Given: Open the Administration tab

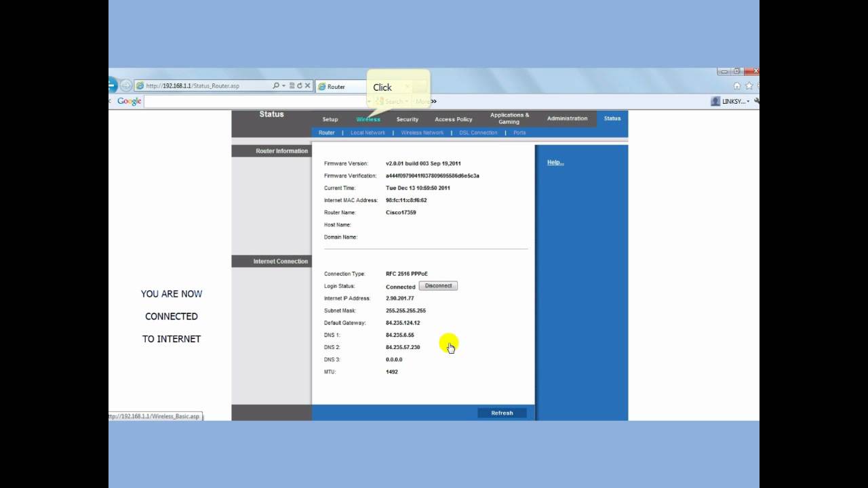Looking at the screenshot, I should pos(568,119).
